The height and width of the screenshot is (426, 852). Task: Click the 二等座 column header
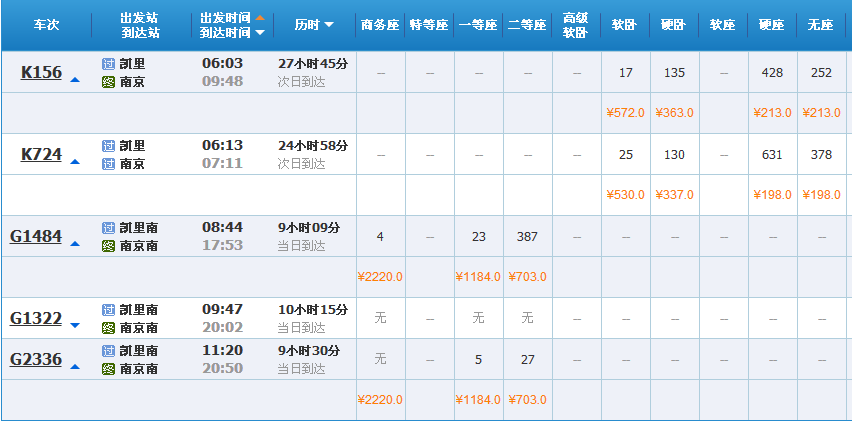[x=527, y=26]
